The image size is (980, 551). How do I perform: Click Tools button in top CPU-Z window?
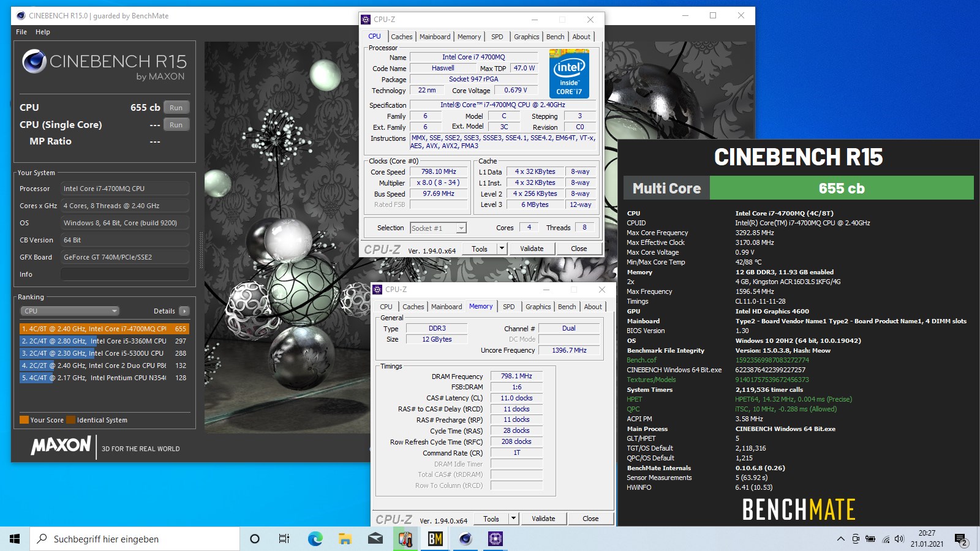[480, 249]
